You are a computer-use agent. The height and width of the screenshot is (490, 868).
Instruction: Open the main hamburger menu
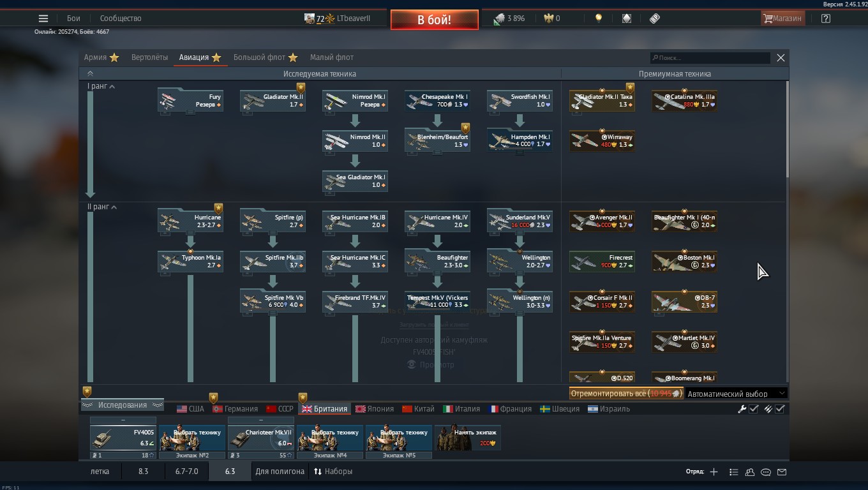click(43, 19)
